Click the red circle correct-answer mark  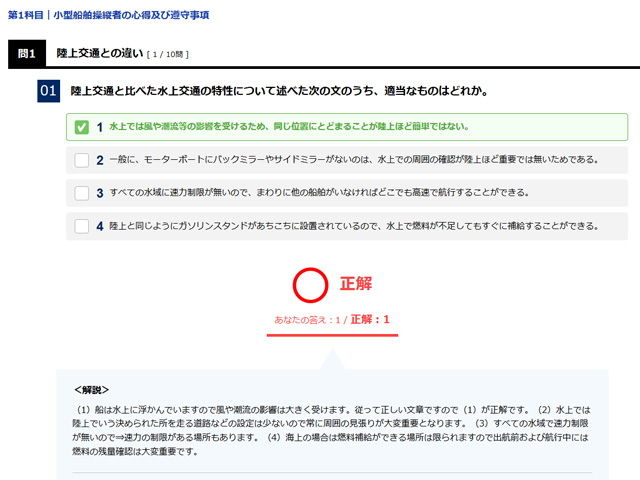(x=310, y=285)
